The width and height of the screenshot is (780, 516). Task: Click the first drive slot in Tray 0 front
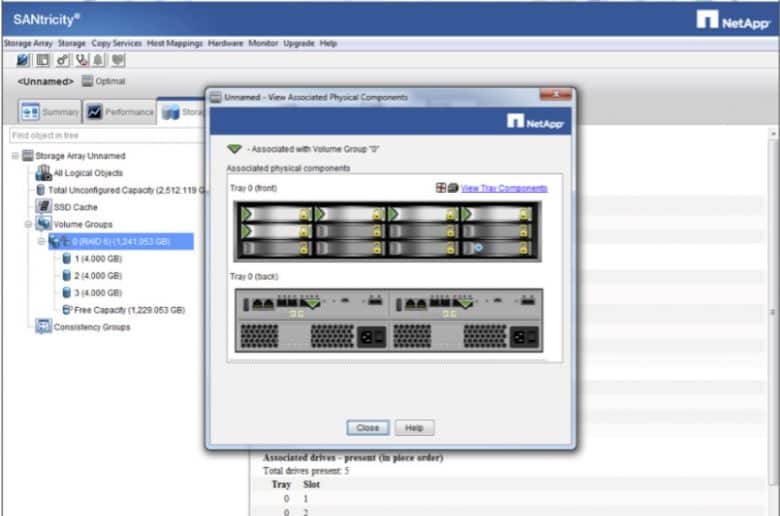click(x=275, y=214)
